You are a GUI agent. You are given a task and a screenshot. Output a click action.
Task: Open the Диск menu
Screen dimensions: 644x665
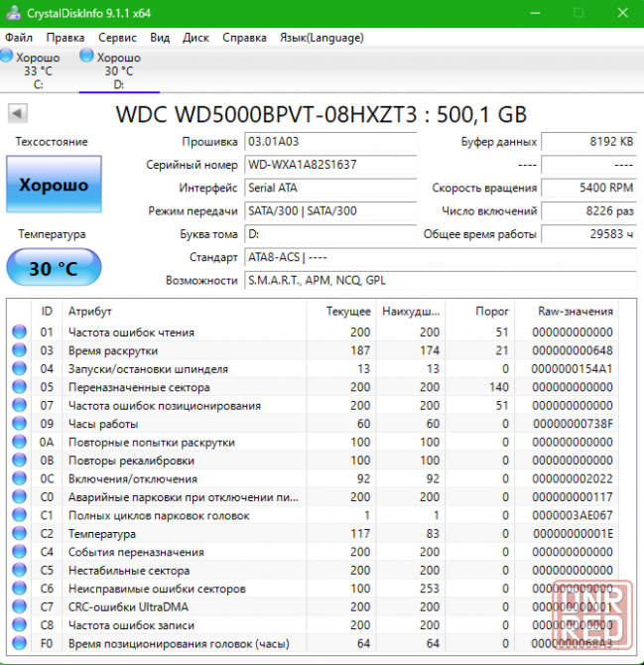195,38
